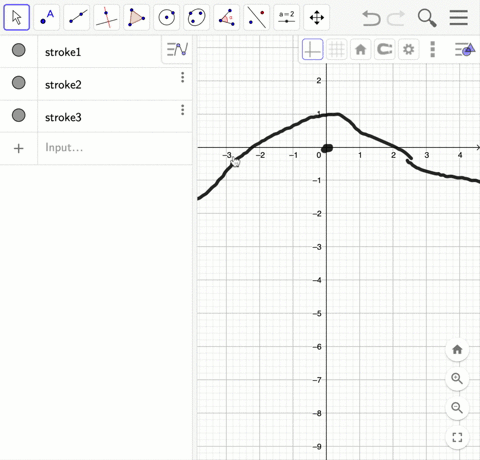Select the Reflect about Line tool
The width and height of the screenshot is (480, 460).
tap(257, 17)
